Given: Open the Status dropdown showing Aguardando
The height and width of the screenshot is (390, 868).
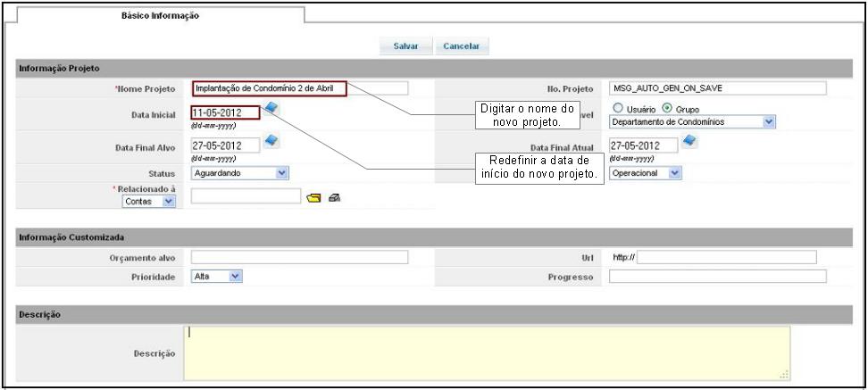Looking at the screenshot, I should [x=239, y=173].
